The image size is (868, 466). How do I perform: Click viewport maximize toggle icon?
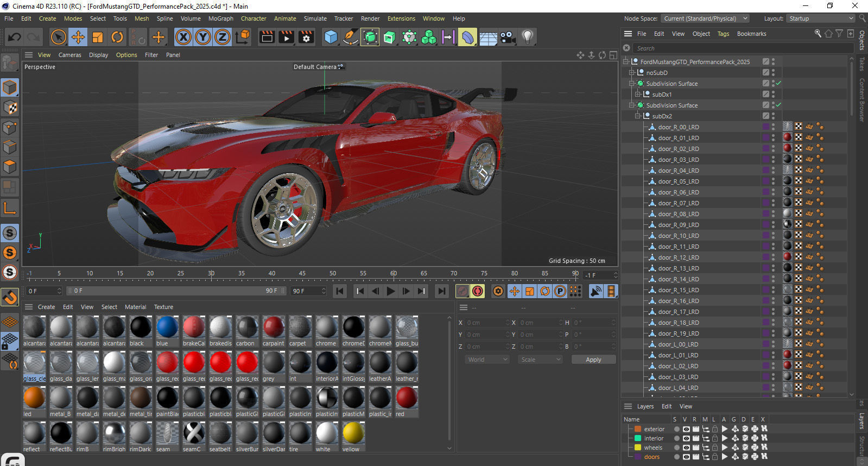613,55
